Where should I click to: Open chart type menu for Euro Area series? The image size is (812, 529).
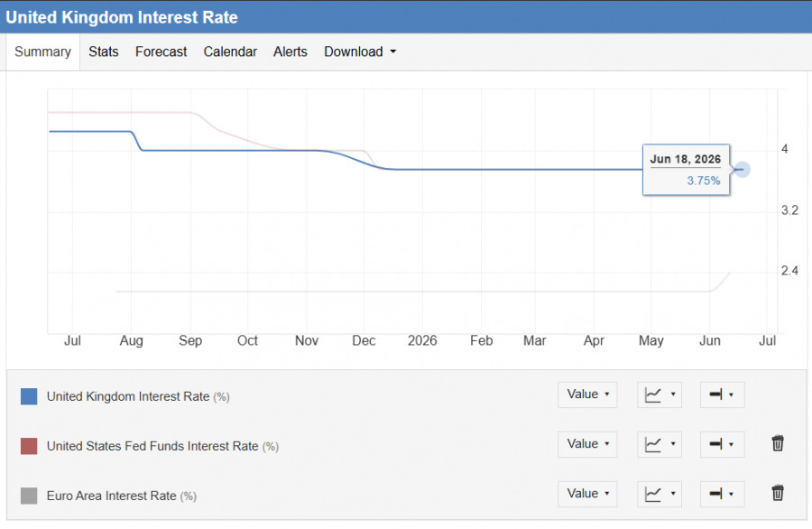click(660, 495)
